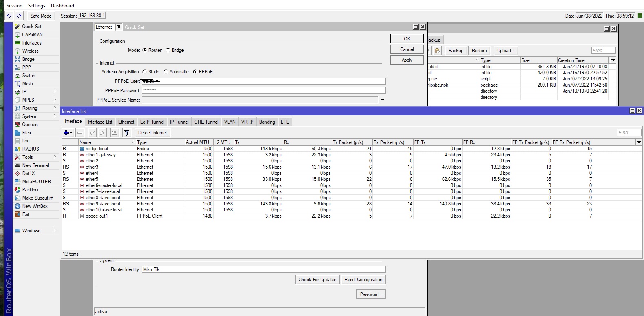Select Bridge mode radio button
The width and height of the screenshot is (644, 316).
[x=168, y=50]
